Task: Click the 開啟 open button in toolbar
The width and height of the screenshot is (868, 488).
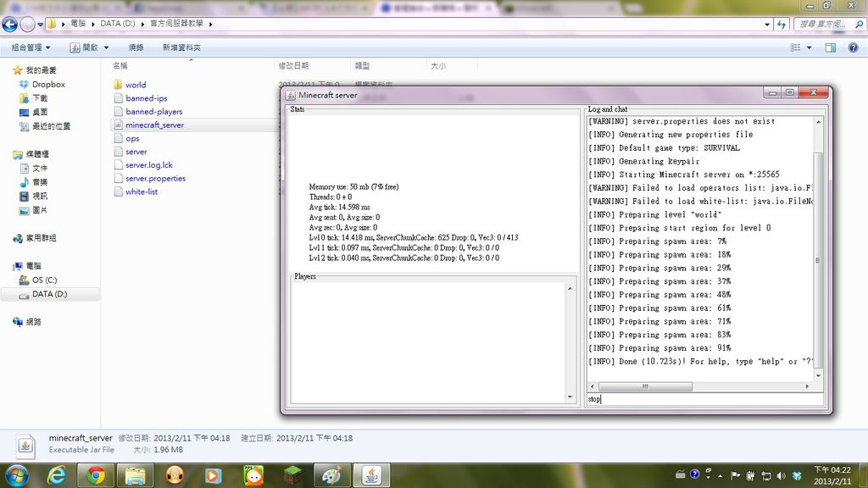Action: pyautogui.click(x=85, y=47)
